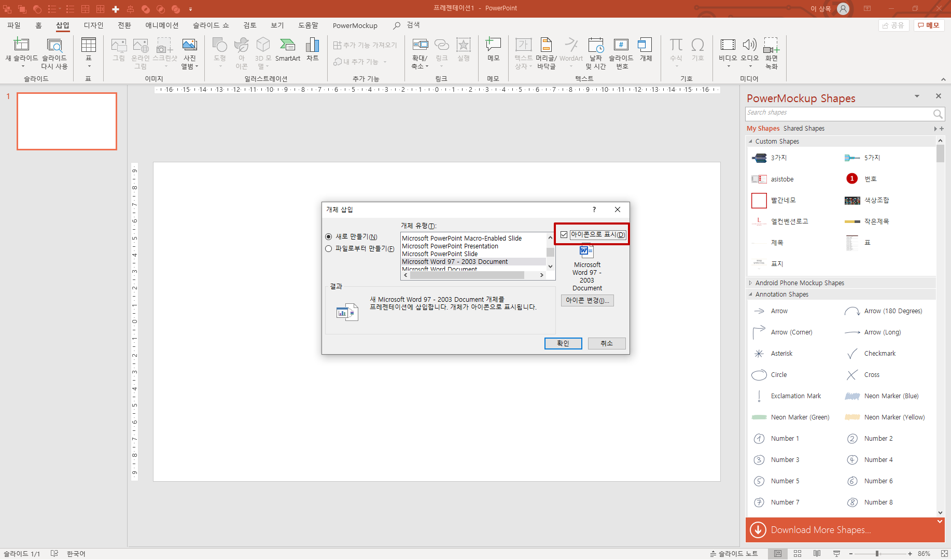Click the 날짜 및 시간 icon
This screenshot has height=560, width=951.
click(596, 45)
